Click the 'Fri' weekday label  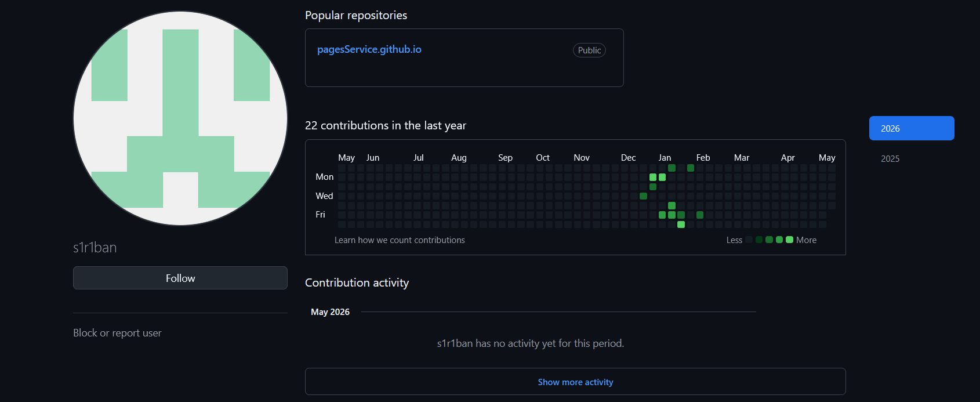coord(320,215)
